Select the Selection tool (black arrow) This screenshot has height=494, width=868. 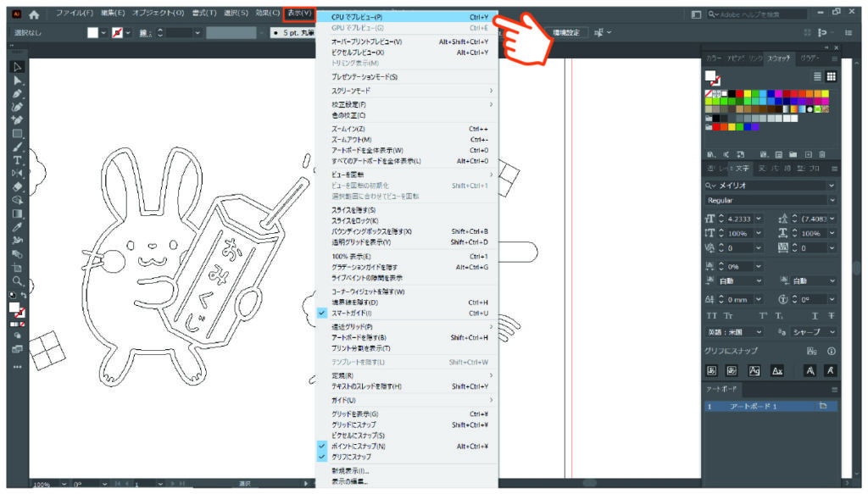17,67
